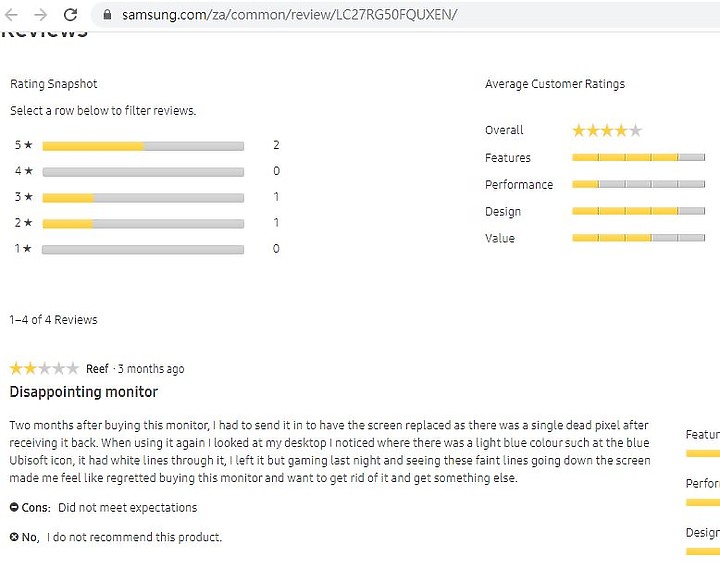This screenshot has height=569, width=720.
Task: Filter reviews by the 1 star row
Action: 147,249
